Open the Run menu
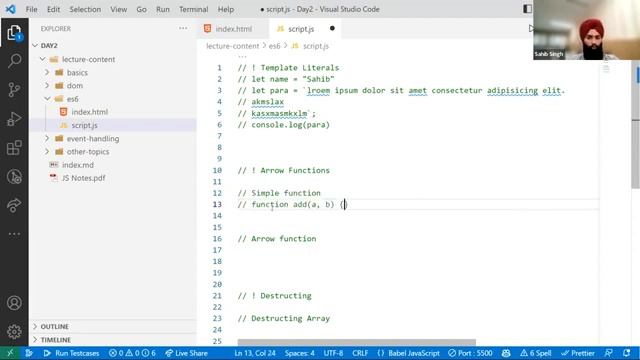640x360 pixels. (x=162, y=9)
